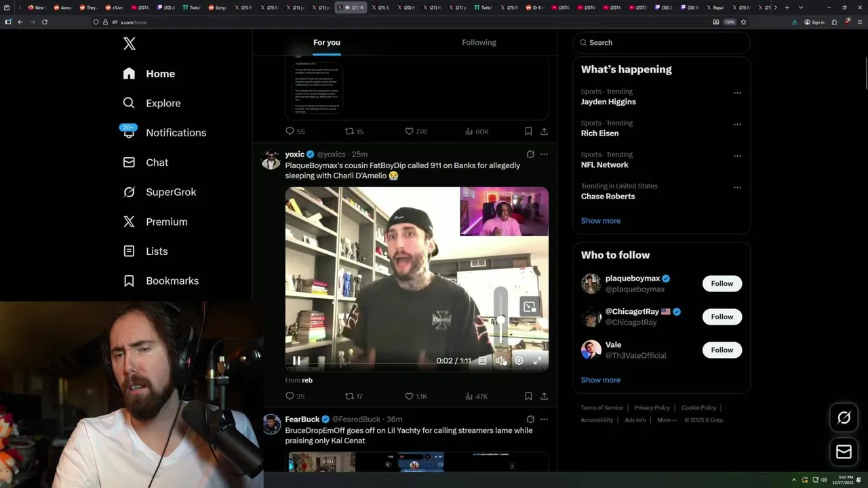Image resolution: width=868 pixels, height=488 pixels.
Task: Expand More footer options
Action: [667, 420]
